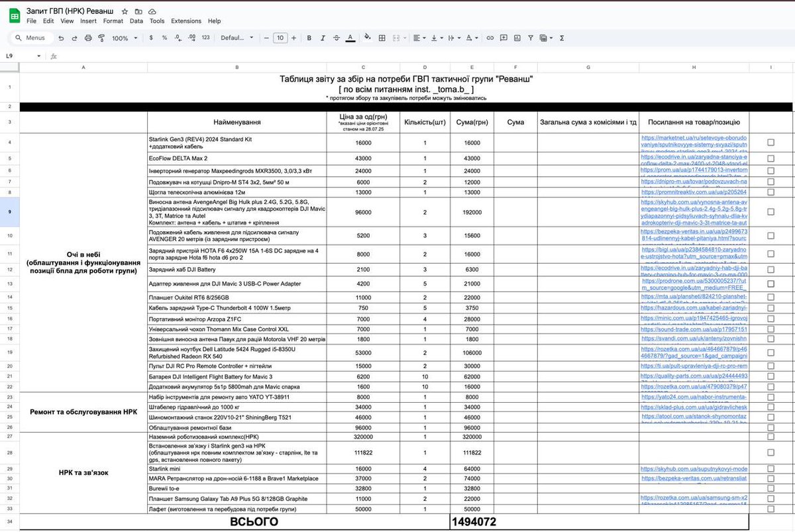Tick checkbox for Dell Latitude 5424 row

click(770, 352)
